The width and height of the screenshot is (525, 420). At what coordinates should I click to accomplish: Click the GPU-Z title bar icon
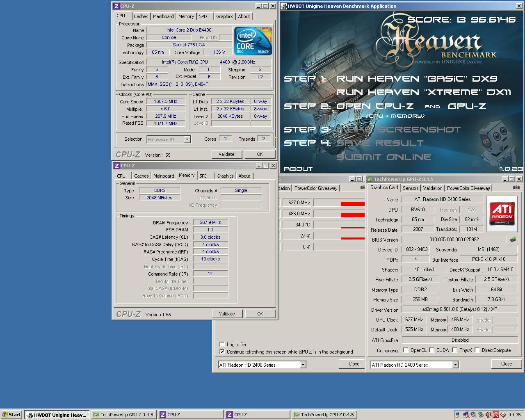[x=370, y=179]
